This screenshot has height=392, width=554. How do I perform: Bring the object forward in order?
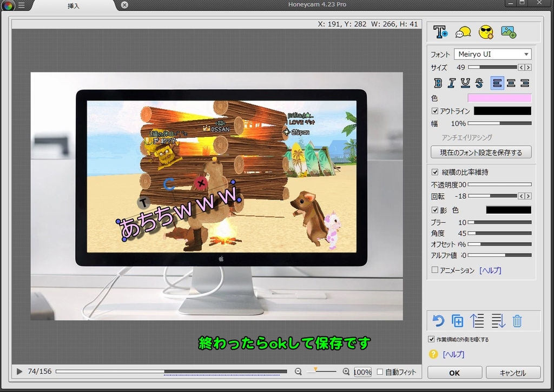tap(477, 321)
